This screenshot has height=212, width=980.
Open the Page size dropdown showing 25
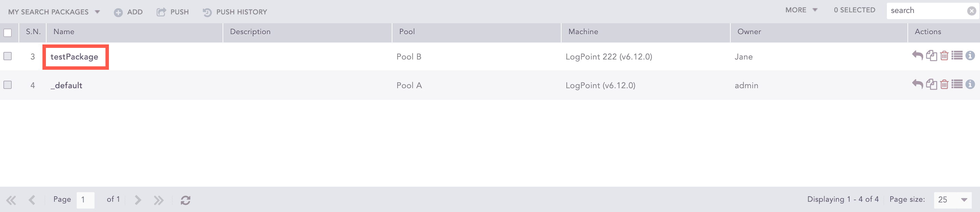click(x=952, y=199)
